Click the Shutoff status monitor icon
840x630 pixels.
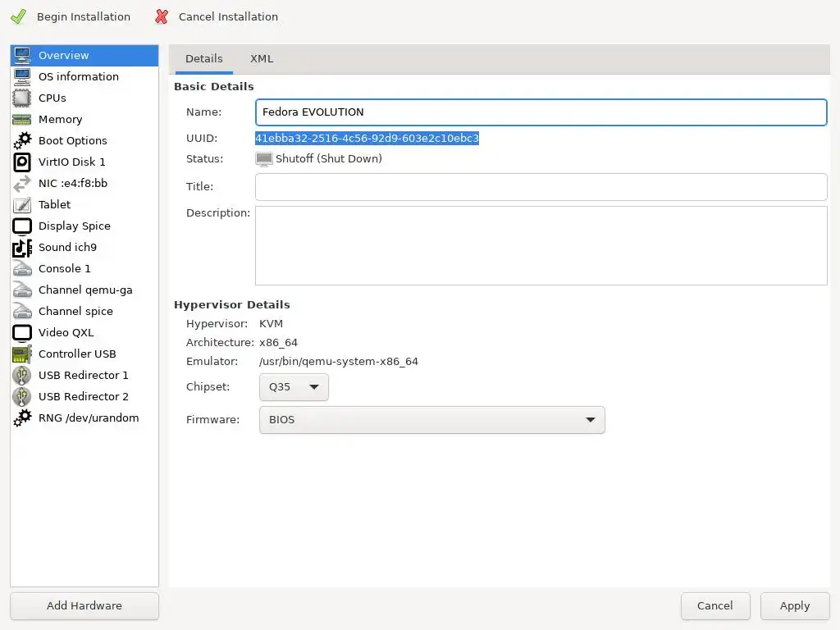pos(263,159)
